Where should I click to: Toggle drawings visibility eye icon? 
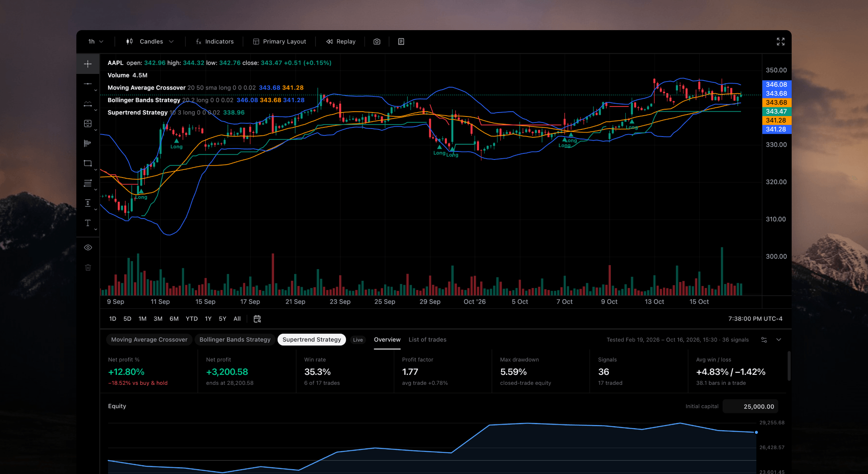(88, 247)
